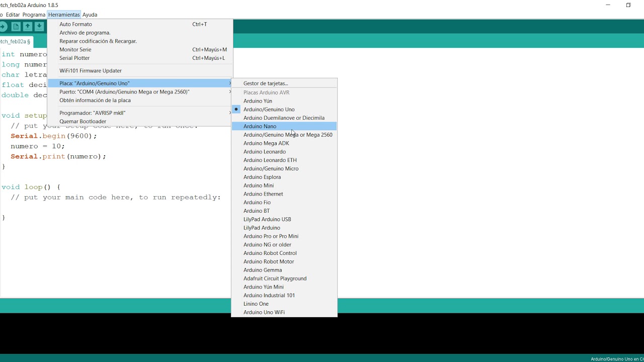Click the Serial.print(numero); line

tap(58, 156)
